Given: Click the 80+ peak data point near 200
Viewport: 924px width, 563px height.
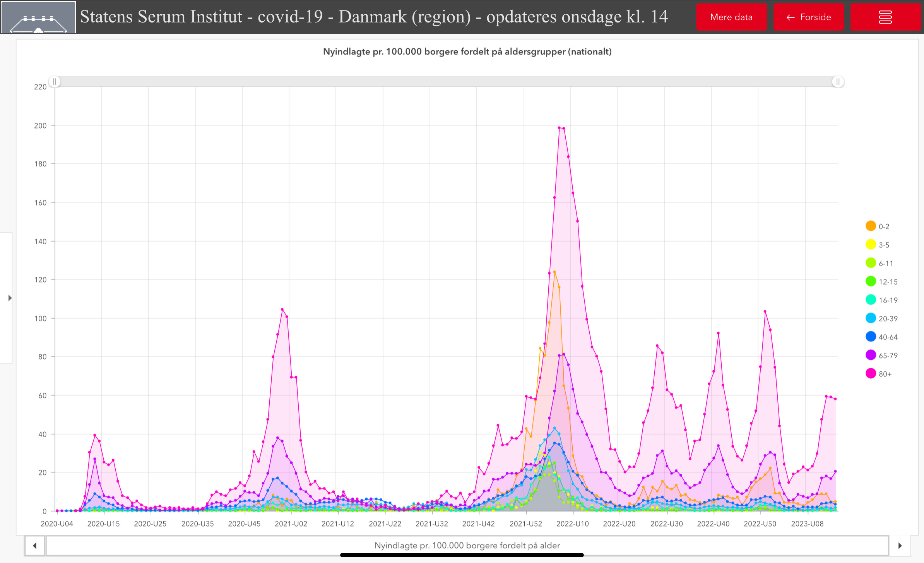Looking at the screenshot, I should (x=559, y=127).
